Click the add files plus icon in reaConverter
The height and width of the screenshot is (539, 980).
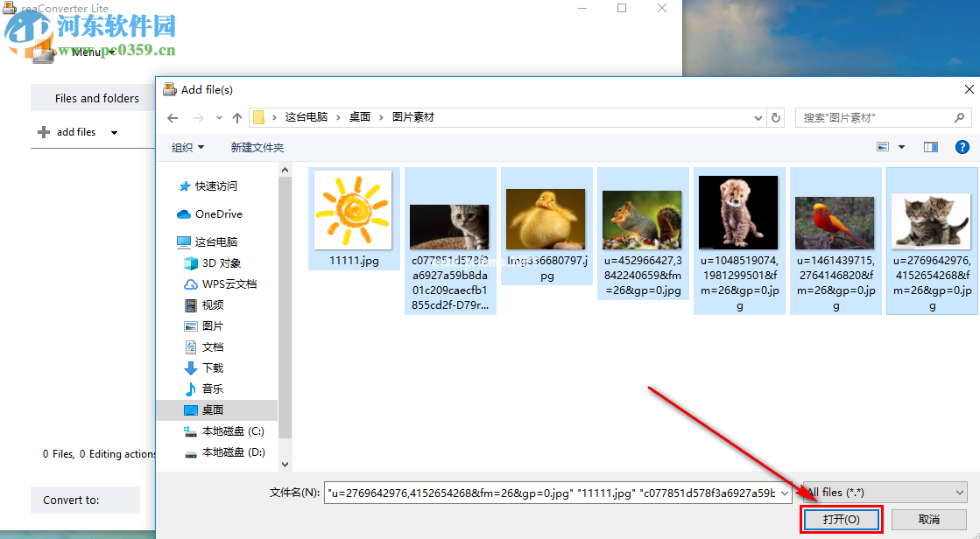pyautogui.click(x=42, y=131)
